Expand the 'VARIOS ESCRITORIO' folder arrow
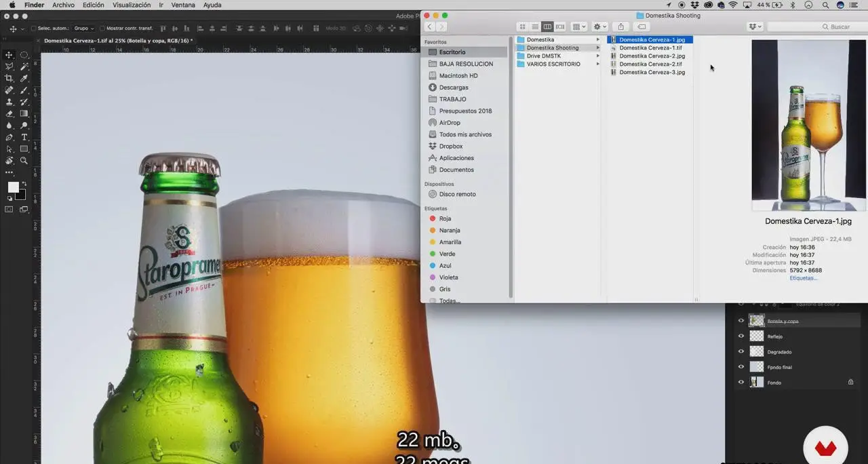The image size is (868, 464). tap(597, 64)
